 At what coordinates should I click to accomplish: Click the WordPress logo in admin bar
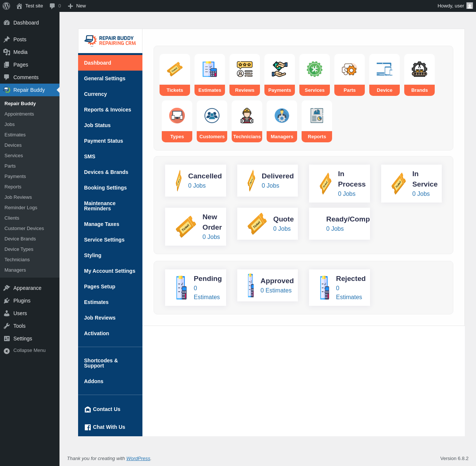[x=6, y=6]
